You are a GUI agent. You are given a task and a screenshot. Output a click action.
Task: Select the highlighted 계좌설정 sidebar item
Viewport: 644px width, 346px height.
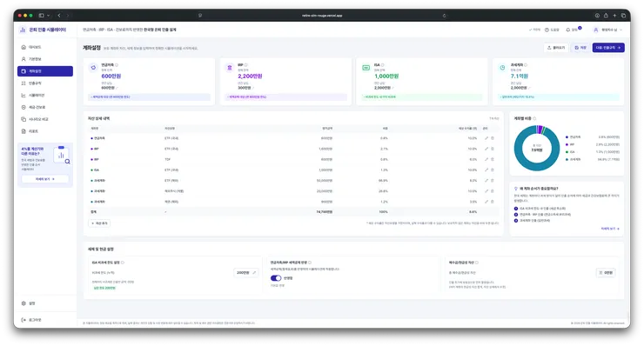[45, 71]
